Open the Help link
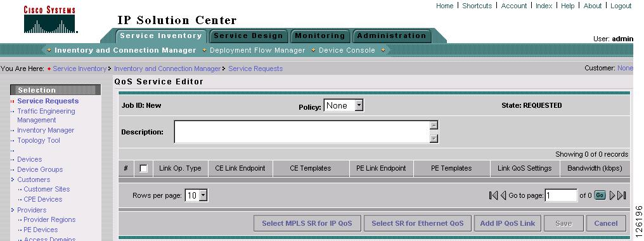Viewport: 644px width, 241px height. [567, 6]
